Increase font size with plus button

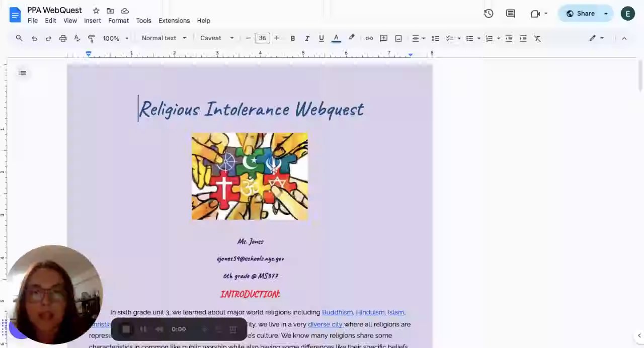(x=277, y=38)
